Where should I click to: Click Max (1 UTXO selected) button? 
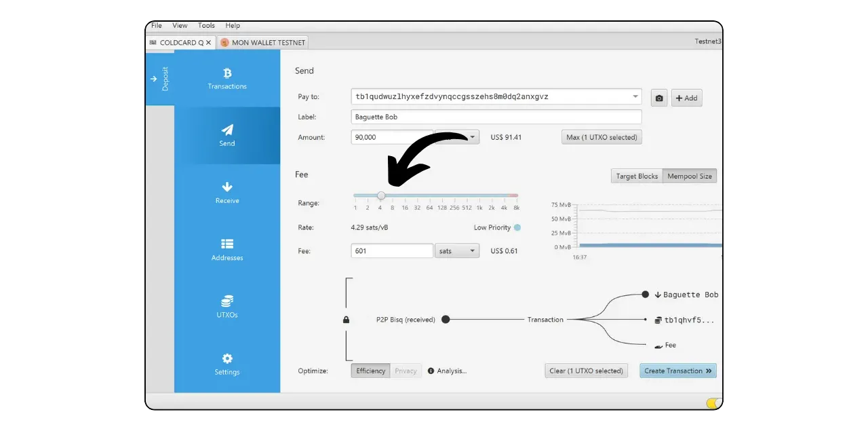[601, 137]
